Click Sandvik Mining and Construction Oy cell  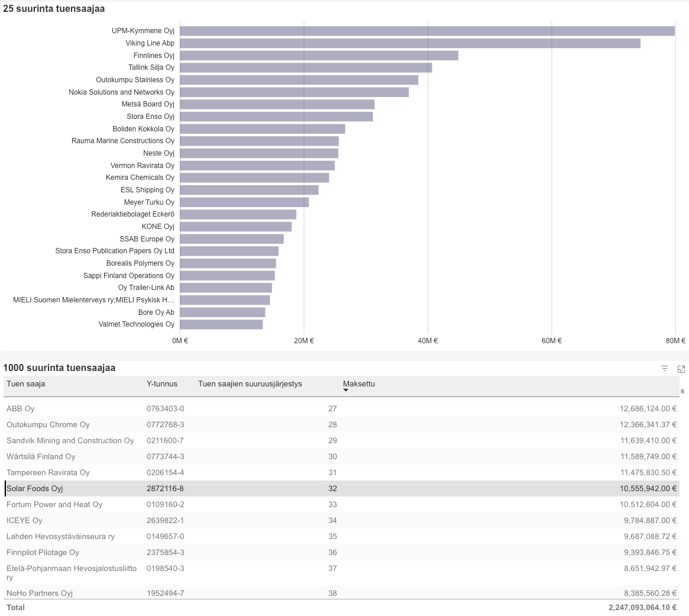click(70, 441)
